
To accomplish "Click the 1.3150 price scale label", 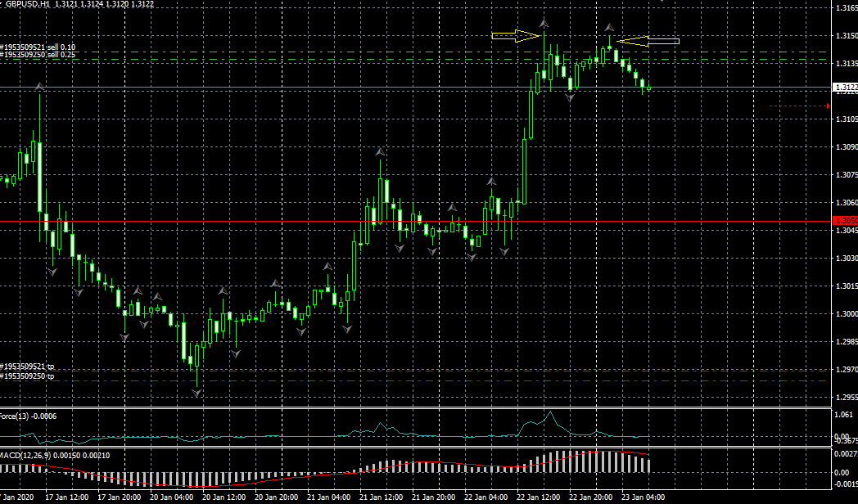I will [847, 35].
